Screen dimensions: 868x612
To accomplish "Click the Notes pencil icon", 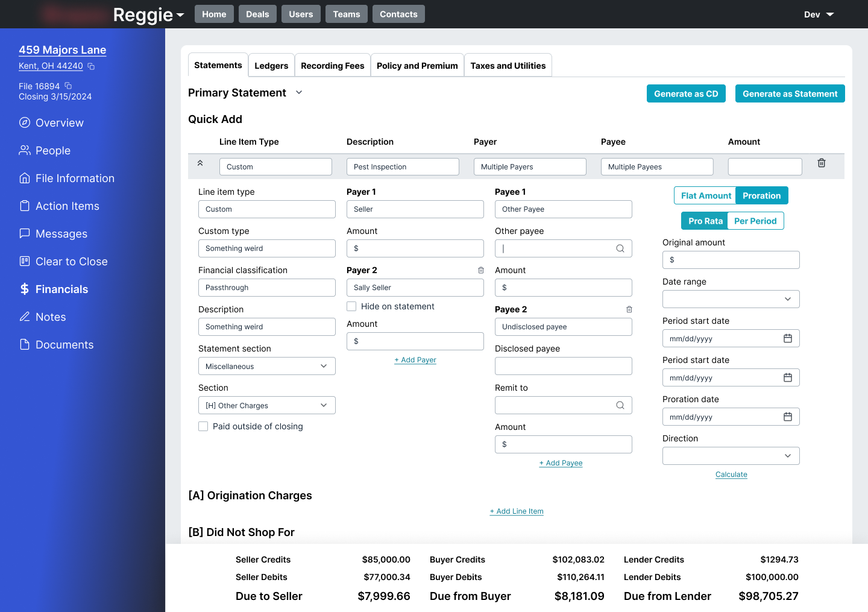I will (x=25, y=317).
